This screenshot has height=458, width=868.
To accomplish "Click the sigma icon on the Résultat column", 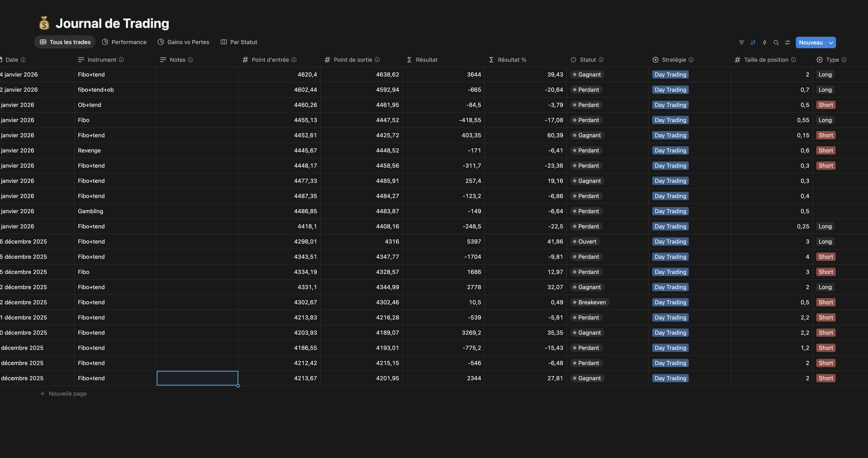I will tap(409, 60).
